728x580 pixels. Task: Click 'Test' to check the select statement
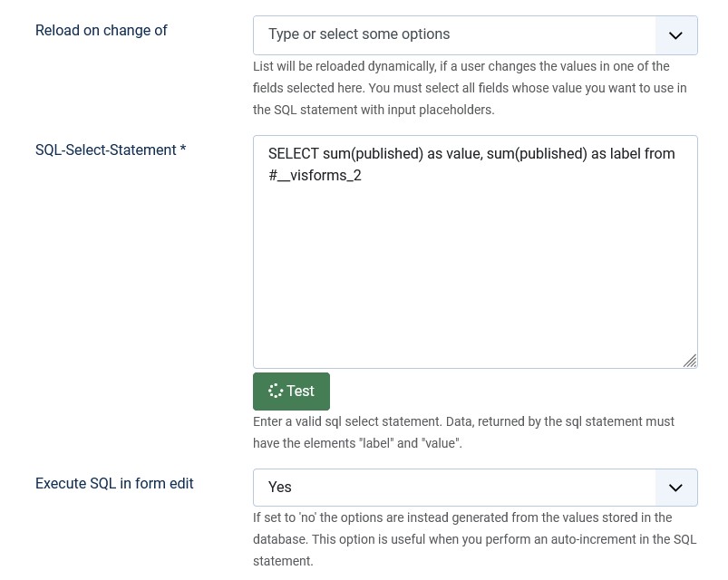[300, 391]
